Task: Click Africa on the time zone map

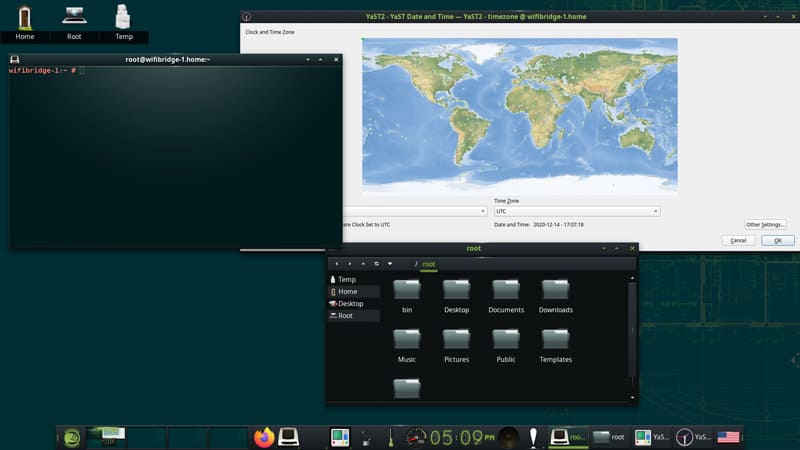Action: (x=536, y=115)
